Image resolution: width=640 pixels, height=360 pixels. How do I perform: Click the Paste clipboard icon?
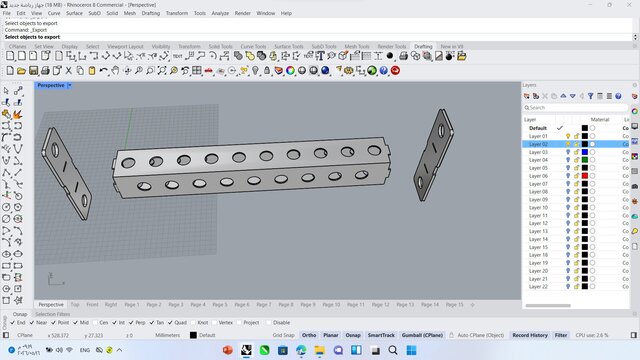(x=92, y=71)
